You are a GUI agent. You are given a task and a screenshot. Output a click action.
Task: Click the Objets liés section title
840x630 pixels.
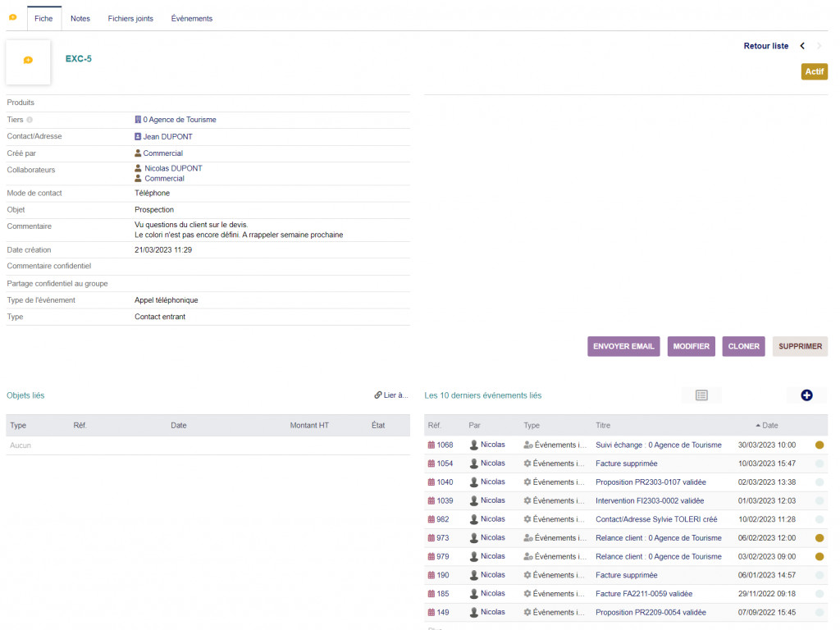[25, 395]
